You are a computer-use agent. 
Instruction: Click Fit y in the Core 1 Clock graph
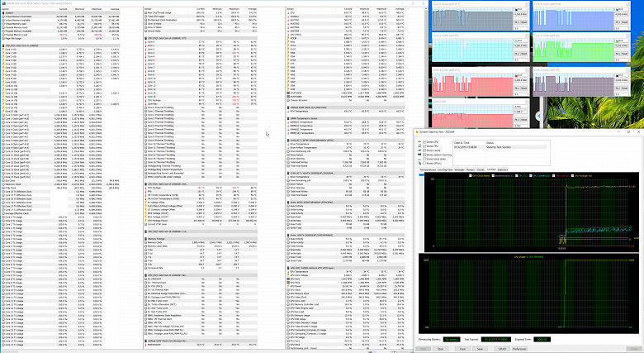tap(618, 22)
